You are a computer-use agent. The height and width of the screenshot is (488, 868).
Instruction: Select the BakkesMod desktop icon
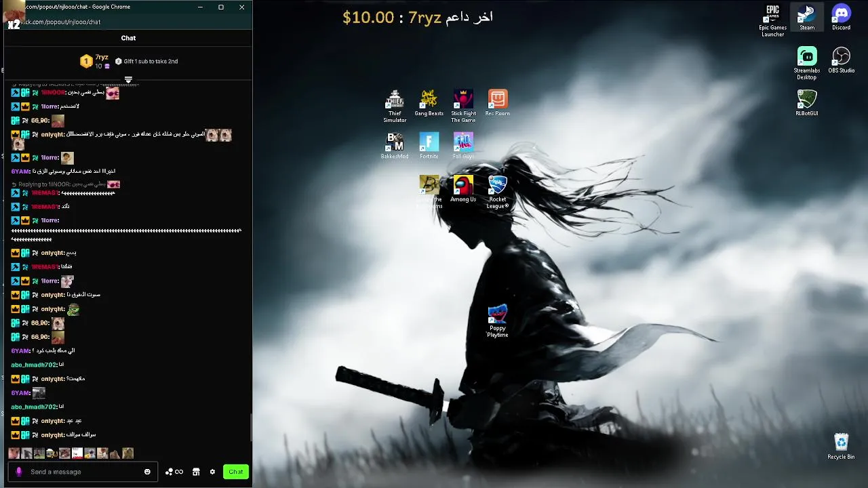click(395, 146)
